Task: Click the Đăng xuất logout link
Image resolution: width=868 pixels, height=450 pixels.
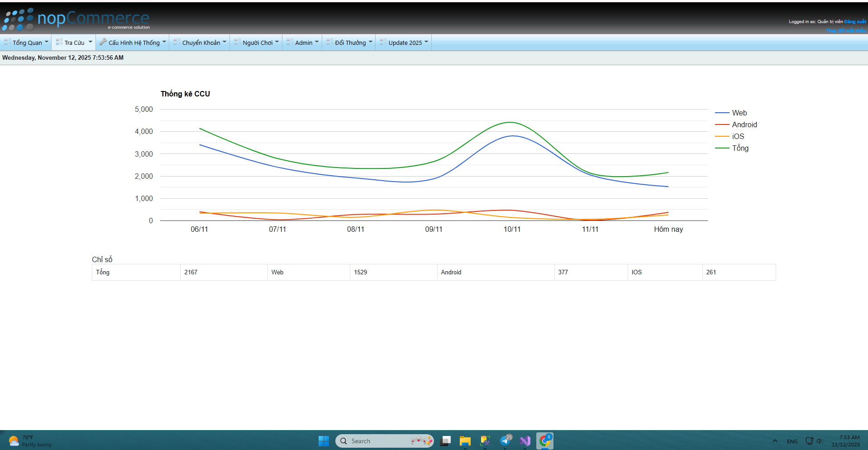Action: tap(855, 22)
